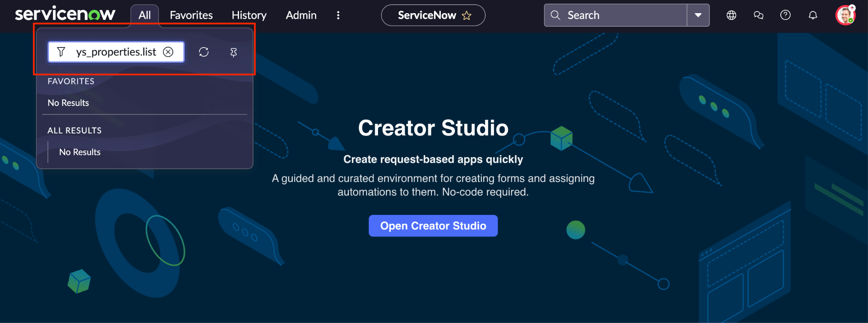The width and height of the screenshot is (868, 323).
Task: Refresh the navigator menu results
Action: (x=204, y=52)
